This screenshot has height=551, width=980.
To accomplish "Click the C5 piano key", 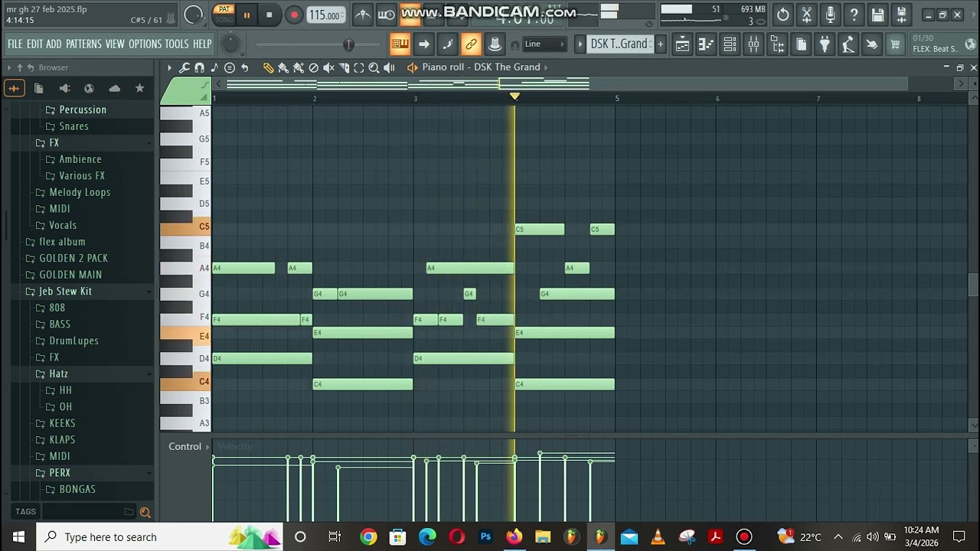I will [x=186, y=227].
